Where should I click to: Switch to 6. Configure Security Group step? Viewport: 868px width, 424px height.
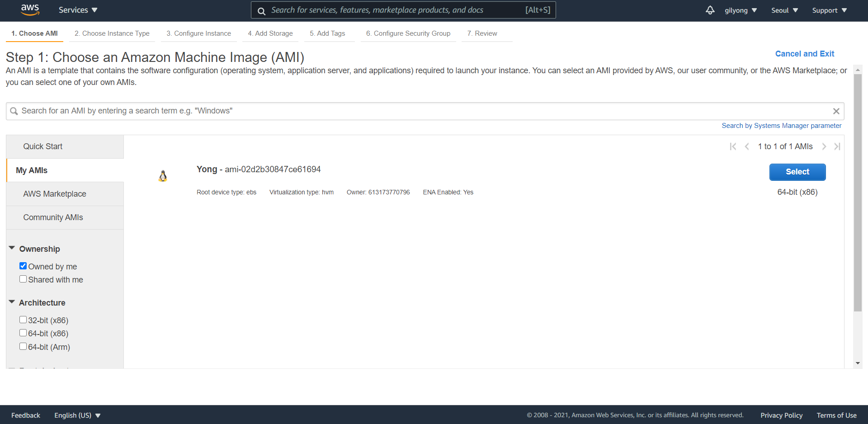[408, 33]
